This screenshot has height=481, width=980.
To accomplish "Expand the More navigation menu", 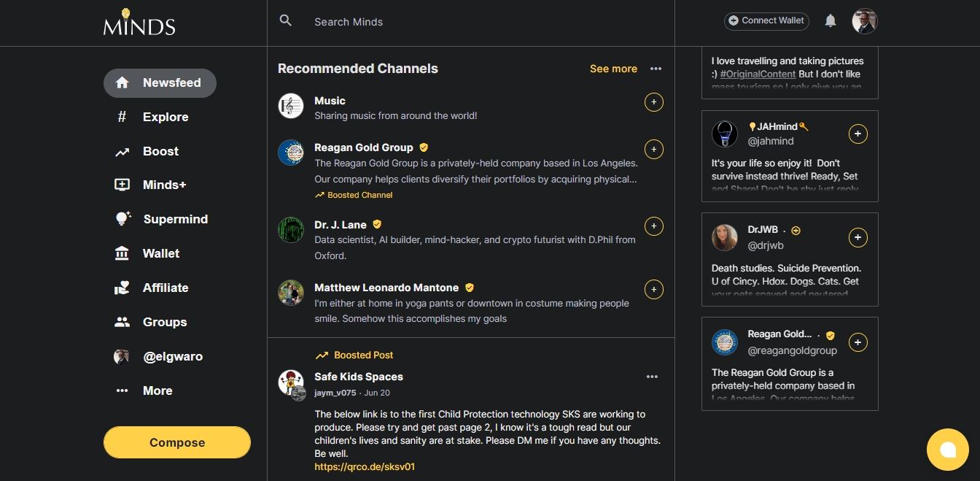I will (157, 390).
